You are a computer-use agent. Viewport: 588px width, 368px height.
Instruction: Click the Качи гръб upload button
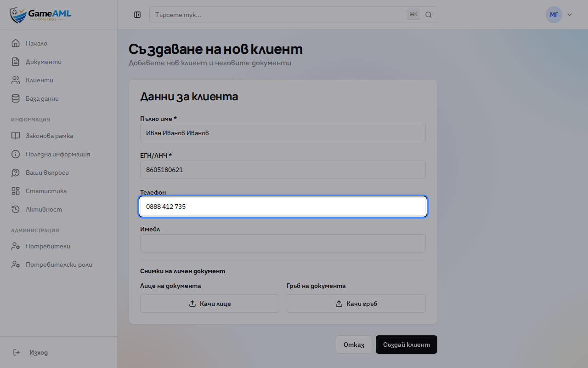(x=356, y=304)
